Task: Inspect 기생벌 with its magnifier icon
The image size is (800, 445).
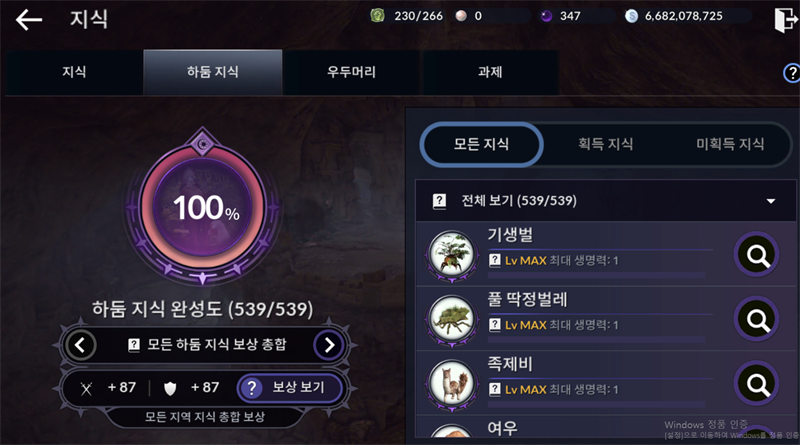Action: (757, 254)
